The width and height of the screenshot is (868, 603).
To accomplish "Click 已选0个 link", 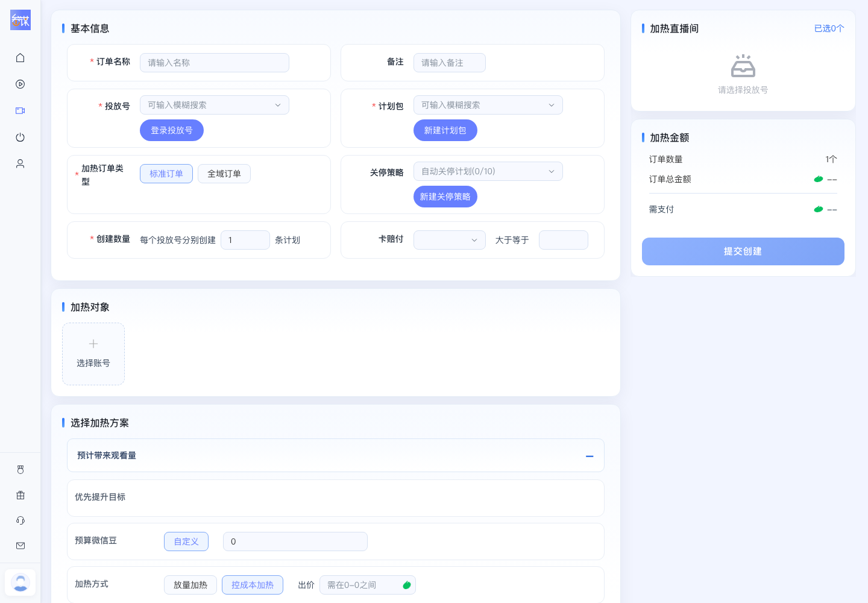I will pos(829,28).
